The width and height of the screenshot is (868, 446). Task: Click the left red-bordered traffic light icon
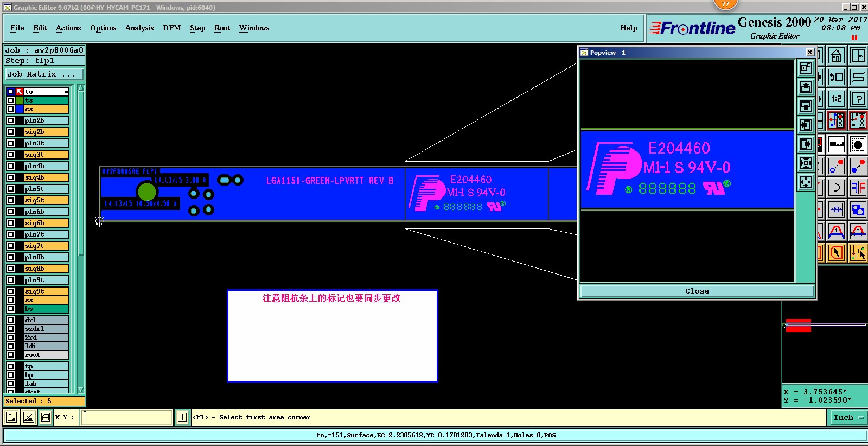836,121
